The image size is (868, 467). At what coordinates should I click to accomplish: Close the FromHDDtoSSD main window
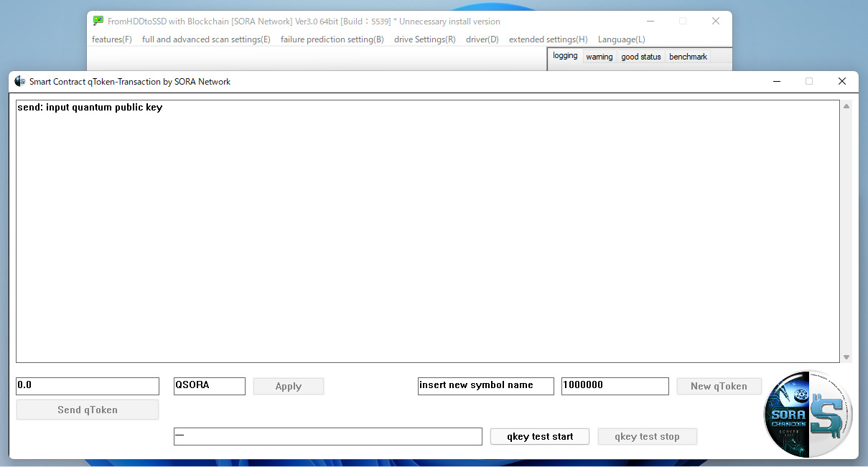pyautogui.click(x=716, y=21)
